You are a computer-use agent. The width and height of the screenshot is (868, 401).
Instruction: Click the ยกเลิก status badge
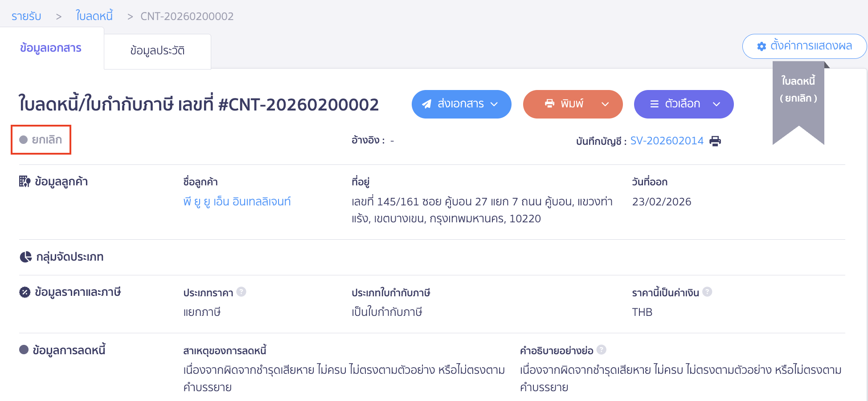pos(41,139)
